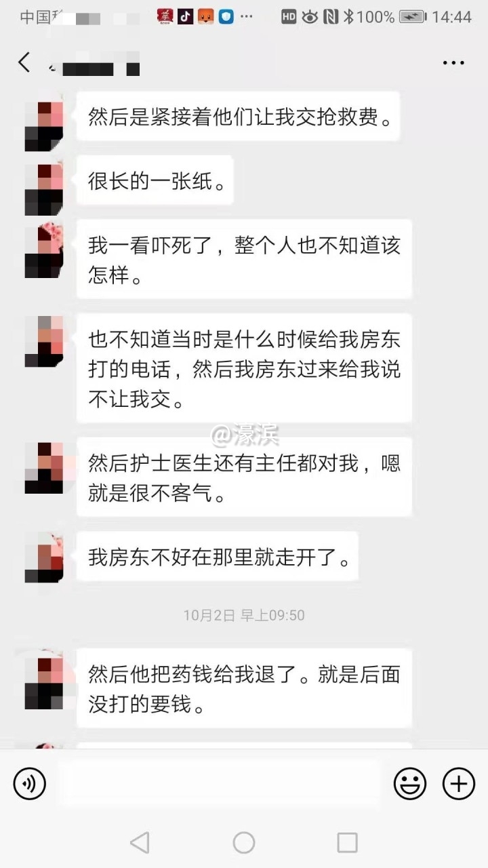Tap the blue shield notification icon
This screenshot has height=868, width=488.
[x=226, y=16]
